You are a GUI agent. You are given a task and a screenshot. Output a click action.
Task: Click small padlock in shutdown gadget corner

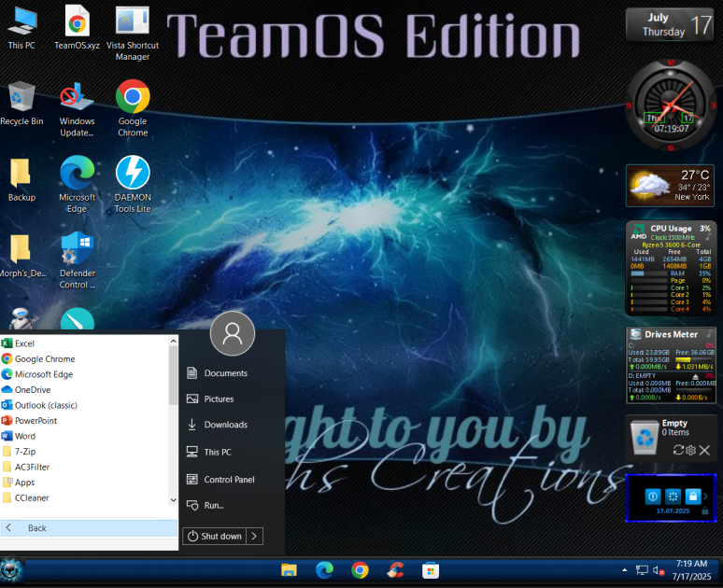click(704, 511)
